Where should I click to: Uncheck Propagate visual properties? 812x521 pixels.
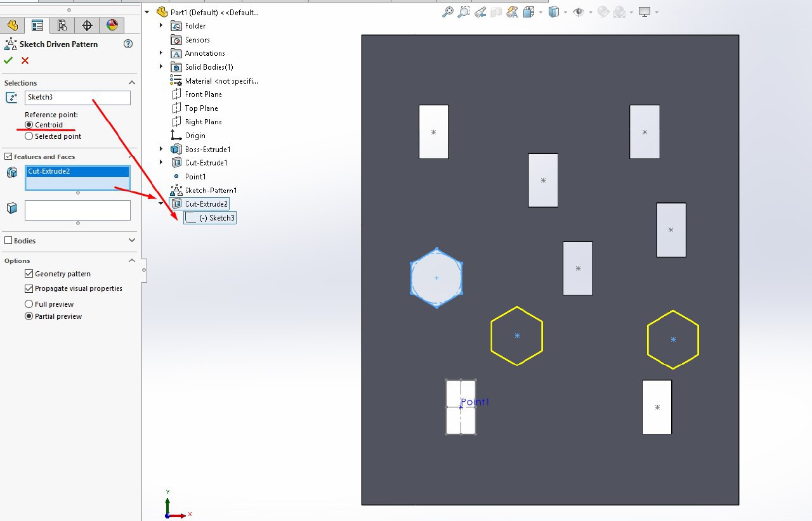point(29,288)
